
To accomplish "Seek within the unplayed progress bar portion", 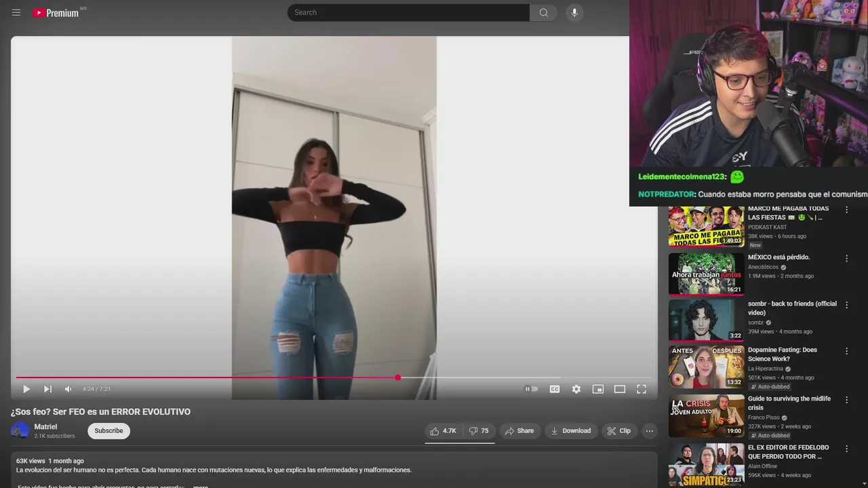I will (x=526, y=378).
